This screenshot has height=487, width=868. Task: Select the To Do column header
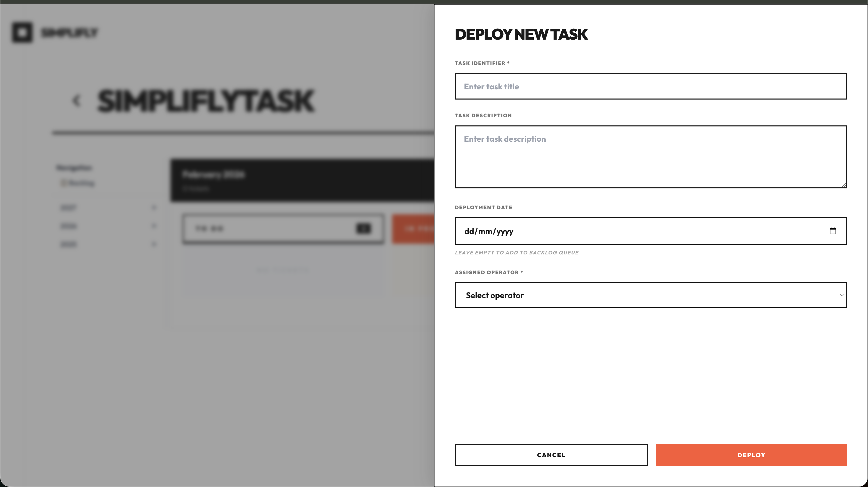(x=270, y=229)
